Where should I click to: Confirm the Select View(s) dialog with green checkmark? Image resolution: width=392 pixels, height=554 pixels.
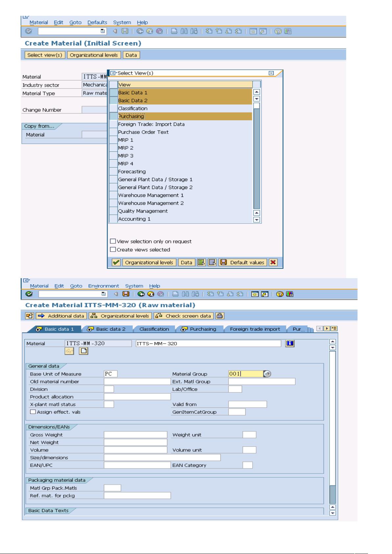click(x=116, y=262)
